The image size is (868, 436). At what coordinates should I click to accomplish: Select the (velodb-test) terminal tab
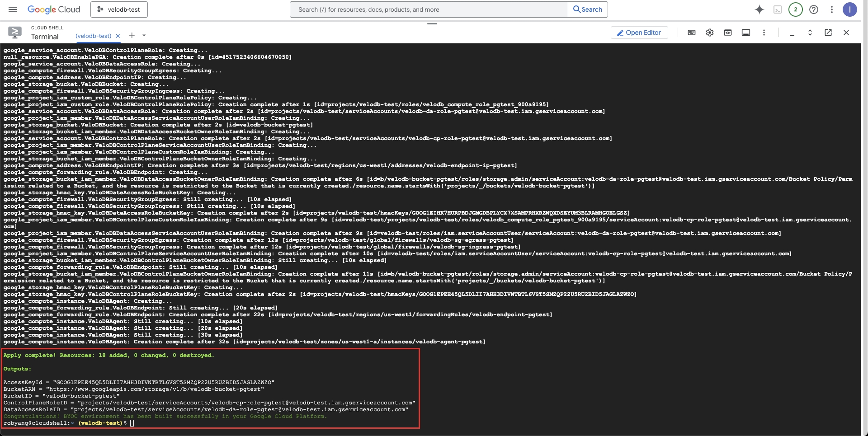click(93, 36)
